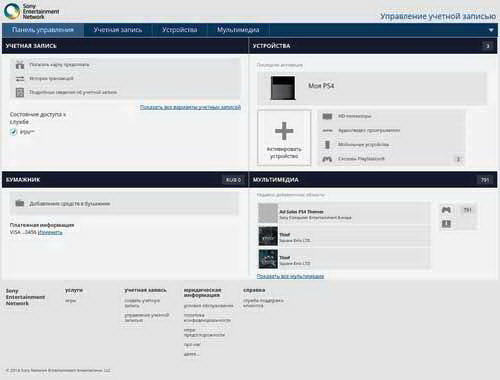Open transaction history arrows icon
The image size is (500, 380).
pyautogui.click(x=20, y=79)
